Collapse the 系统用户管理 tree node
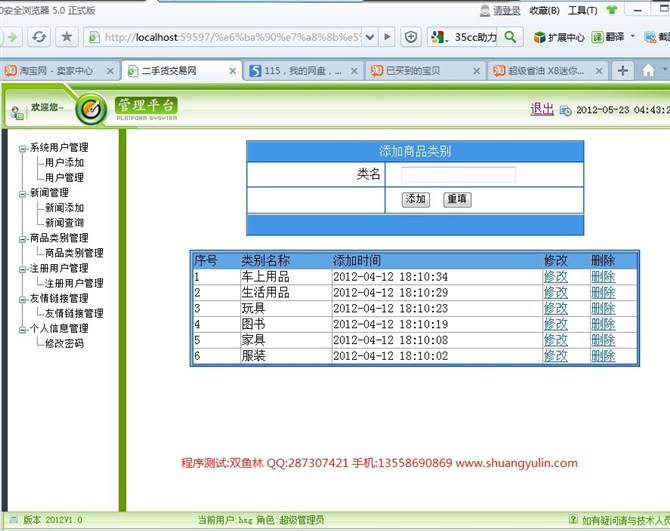 tap(22, 148)
